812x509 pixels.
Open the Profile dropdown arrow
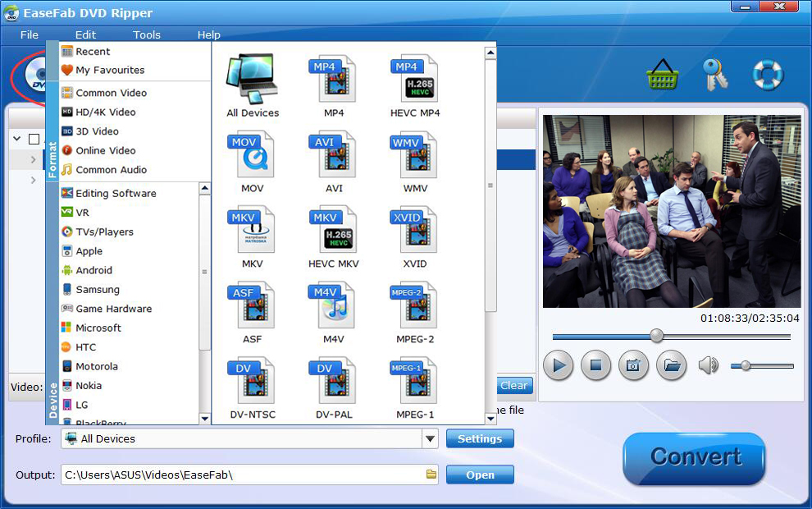[x=430, y=438]
